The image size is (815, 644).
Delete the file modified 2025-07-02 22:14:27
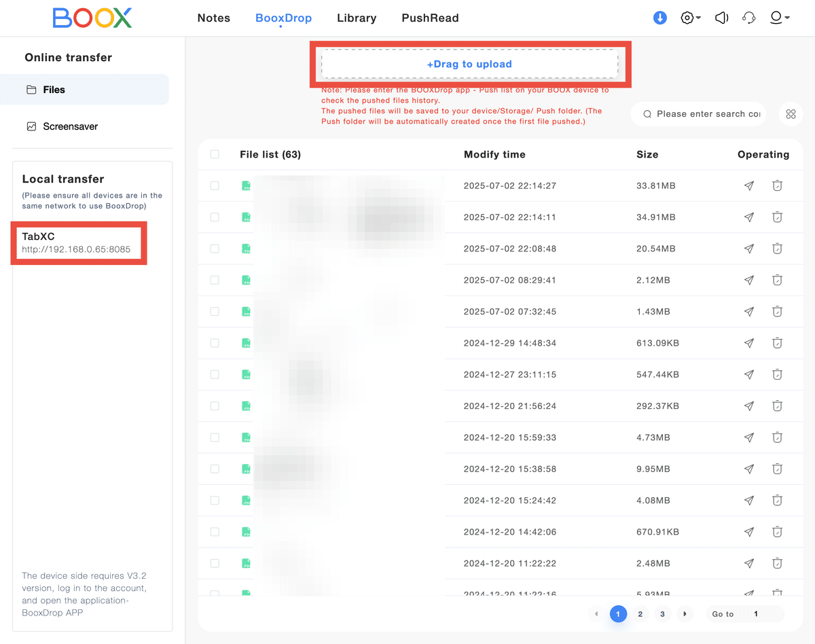pyautogui.click(x=778, y=185)
